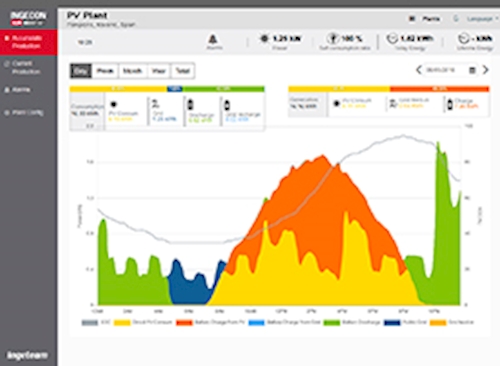
Task: Open the Language dropdown
Action: [479, 19]
